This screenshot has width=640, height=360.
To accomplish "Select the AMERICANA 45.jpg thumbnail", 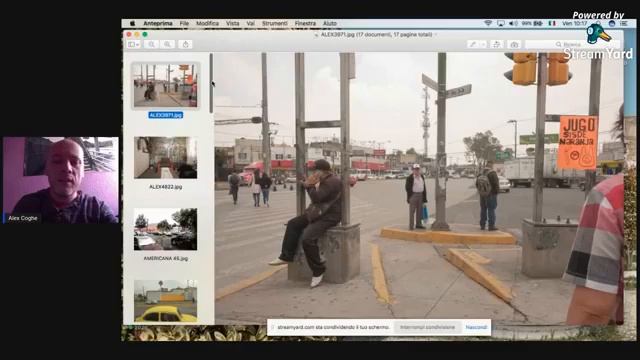I will [x=165, y=229].
